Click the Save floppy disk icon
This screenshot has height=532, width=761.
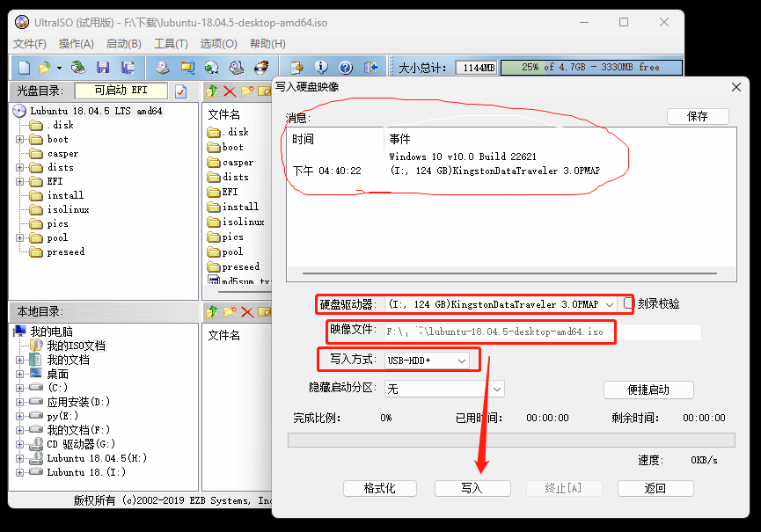pyautogui.click(x=103, y=68)
